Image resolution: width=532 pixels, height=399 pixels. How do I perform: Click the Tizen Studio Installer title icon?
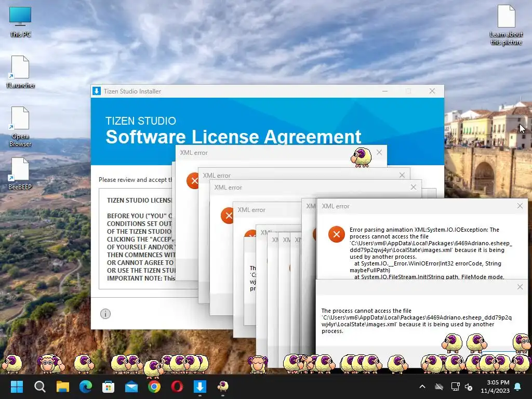click(97, 91)
